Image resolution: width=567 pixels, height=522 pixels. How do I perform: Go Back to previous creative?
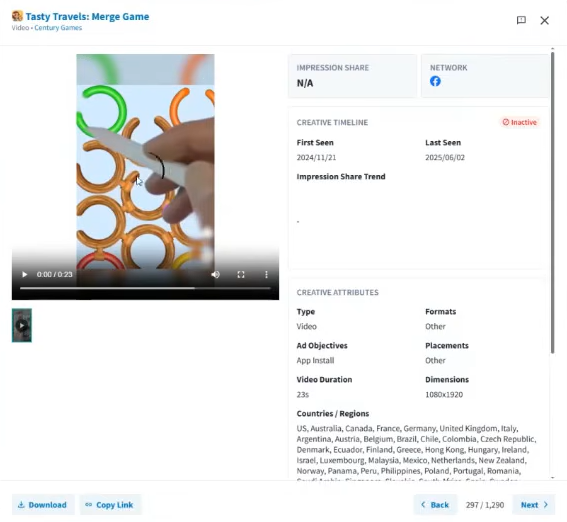click(435, 505)
